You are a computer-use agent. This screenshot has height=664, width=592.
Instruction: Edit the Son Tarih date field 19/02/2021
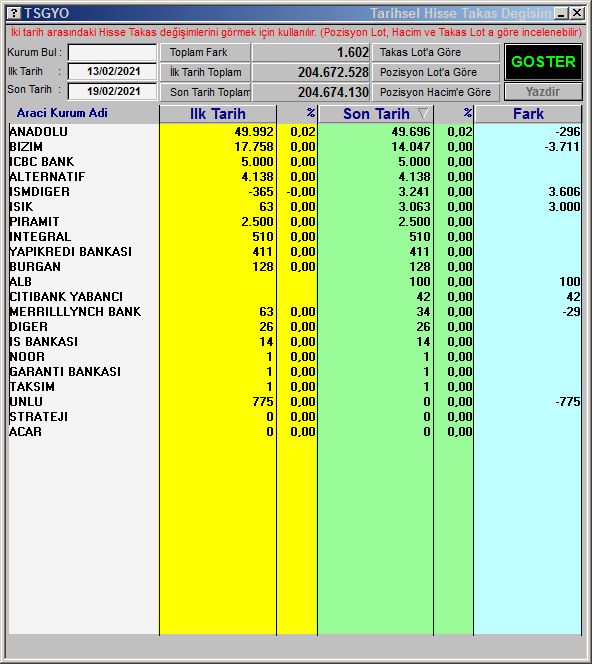pos(112,91)
